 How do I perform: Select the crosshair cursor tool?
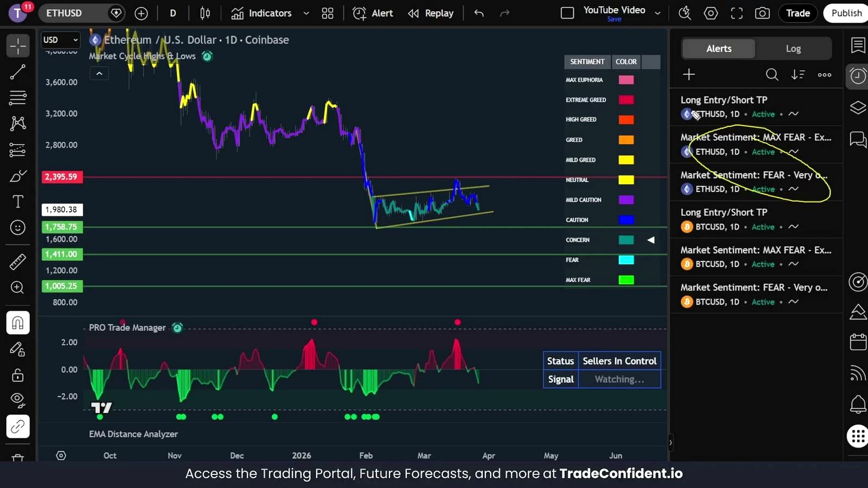pos(18,46)
